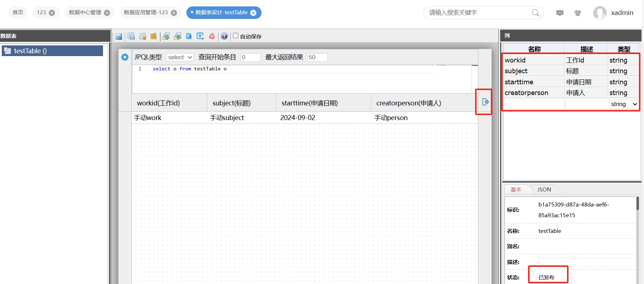644x284 pixels.
Task: Click the empty new column name cell
Action: [534, 104]
